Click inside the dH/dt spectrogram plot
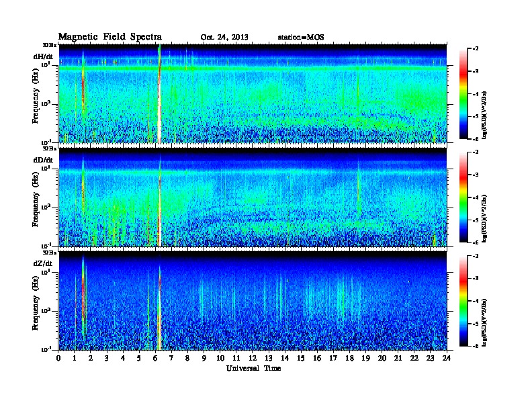 253,93
